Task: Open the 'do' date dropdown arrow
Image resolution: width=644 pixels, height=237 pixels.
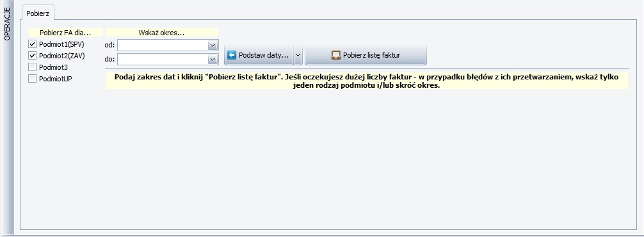Action: pyautogui.click(x=213, y=60)
